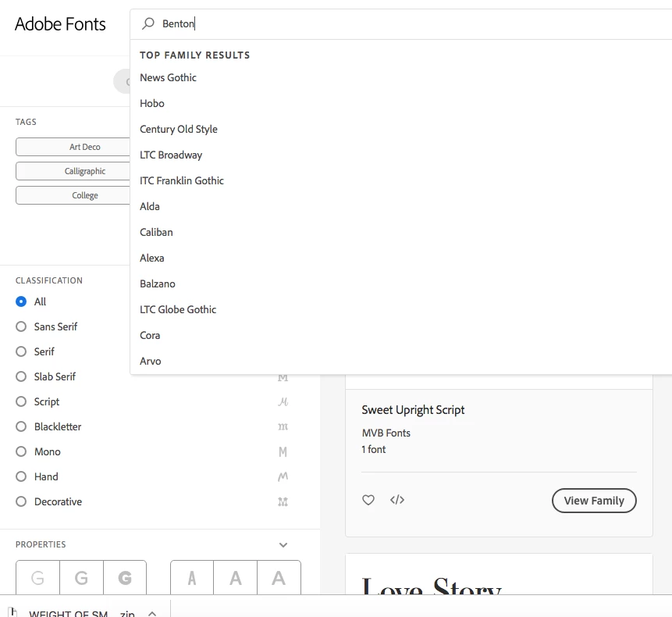Select the Decorative radio button

point(21,501)
